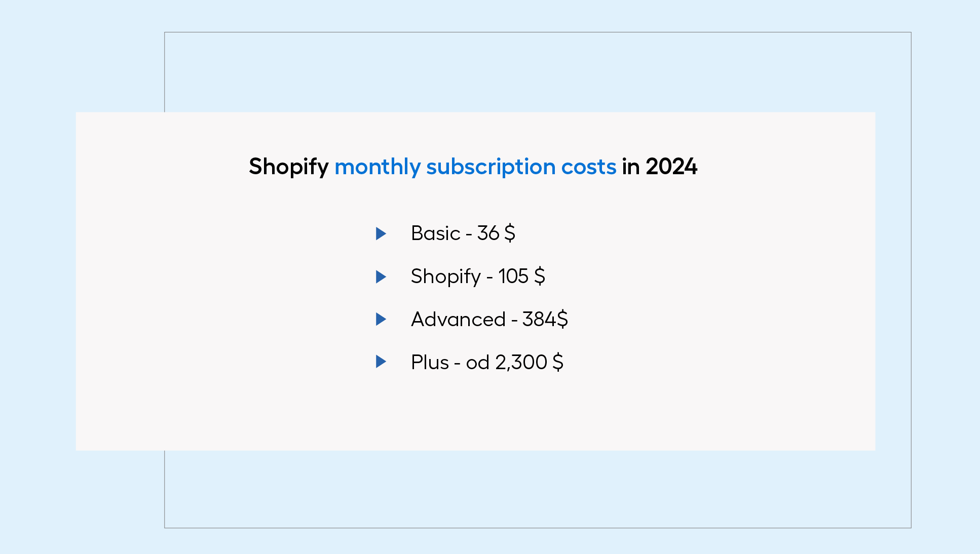
Task: Click the '2024' year in the heading
Action: tap(672, 167)
